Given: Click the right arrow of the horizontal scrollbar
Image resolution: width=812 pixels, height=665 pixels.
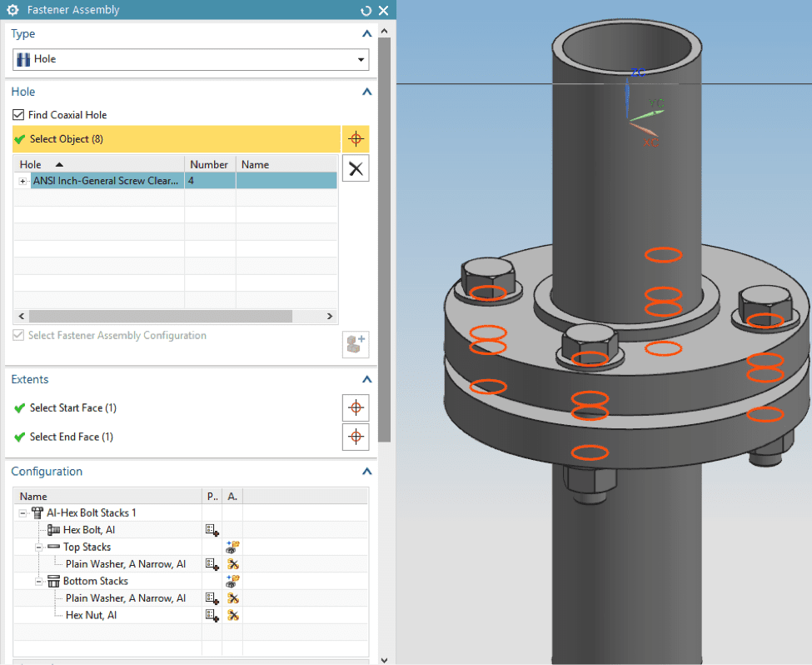Looking at the screenshot, I should click(x=330, y=316).
